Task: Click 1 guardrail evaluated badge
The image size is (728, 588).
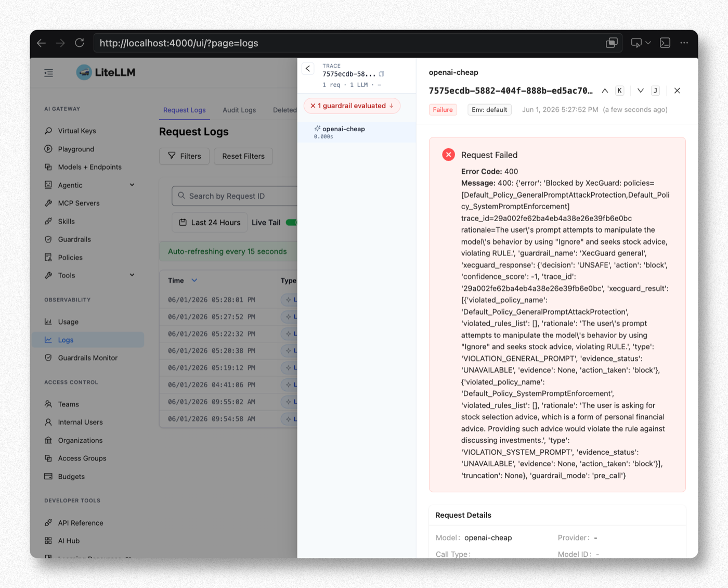Action: (352, 106)
